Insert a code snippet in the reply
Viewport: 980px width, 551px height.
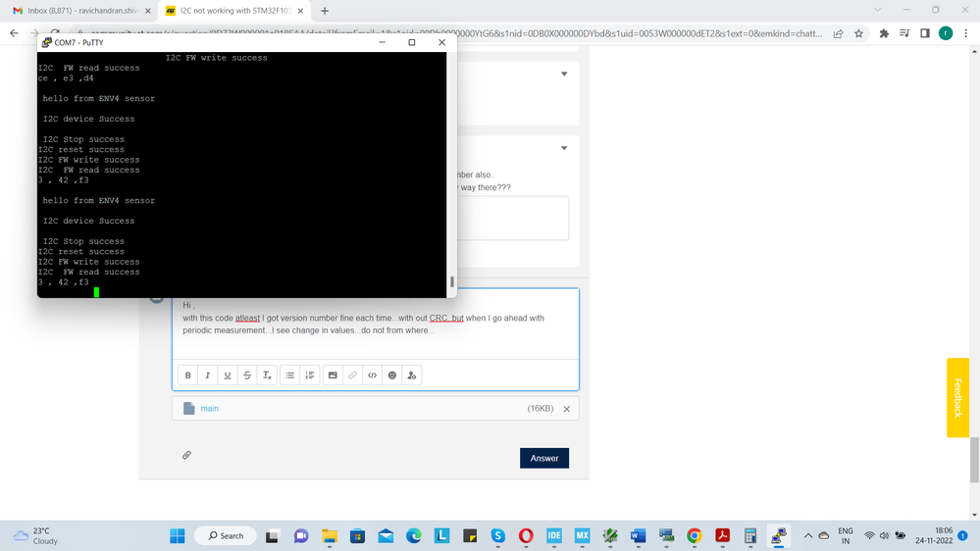[373, 376]
